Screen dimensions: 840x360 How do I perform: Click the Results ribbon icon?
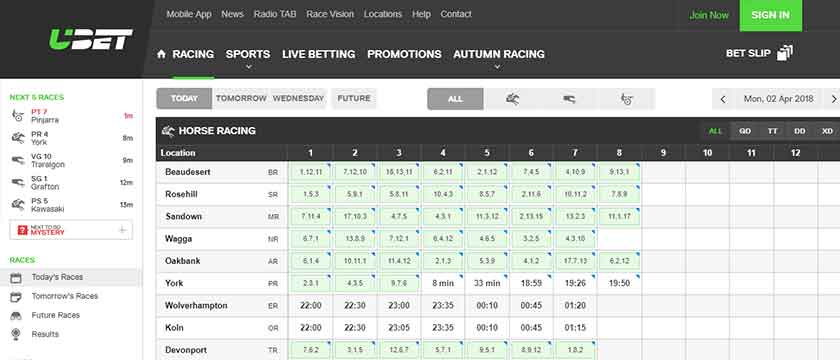(x=16, y=334)
